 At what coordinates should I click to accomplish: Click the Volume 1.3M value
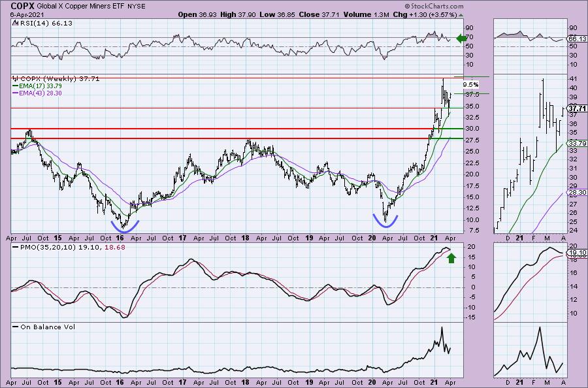coord(366,14)
